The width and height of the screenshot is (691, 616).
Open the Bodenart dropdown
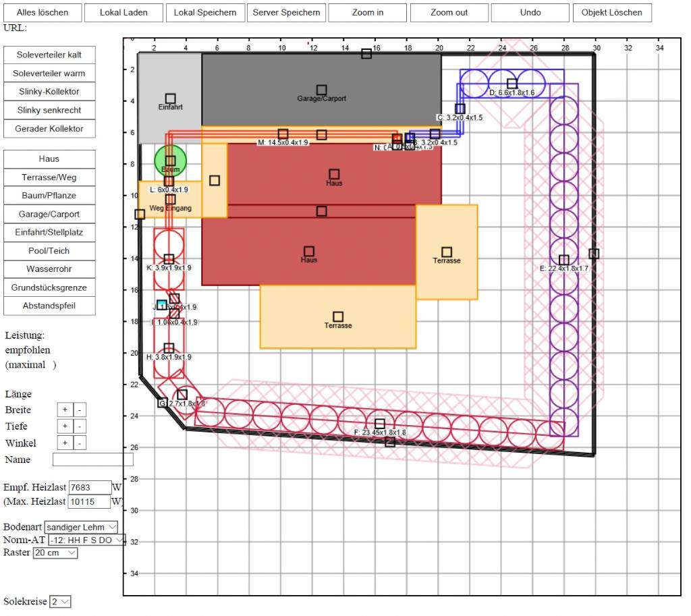click(81, 528)
